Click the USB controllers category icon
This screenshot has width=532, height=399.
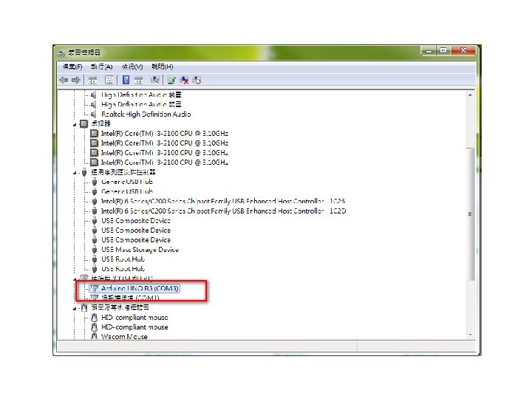click(84, 173)
